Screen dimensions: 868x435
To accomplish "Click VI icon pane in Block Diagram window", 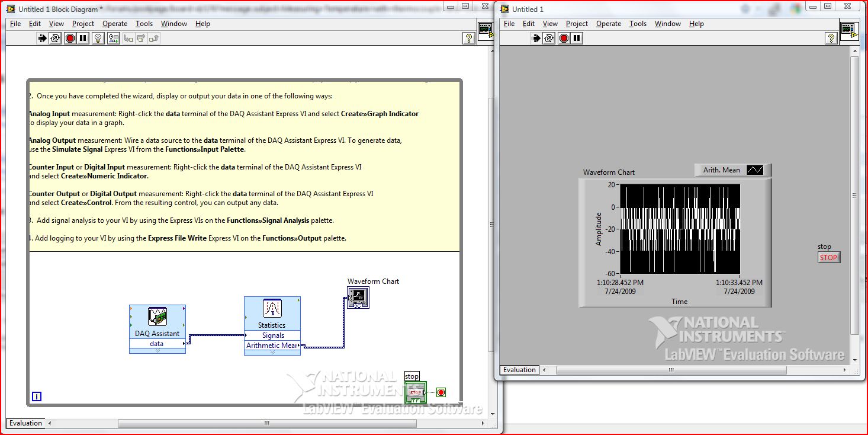I will click(486, 29).
